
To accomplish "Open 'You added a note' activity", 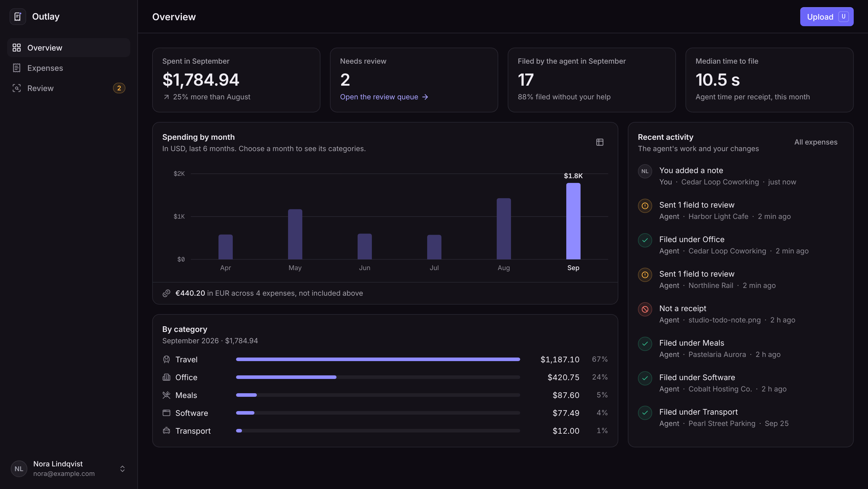I will pyautogui.click(x=740, y=176).
